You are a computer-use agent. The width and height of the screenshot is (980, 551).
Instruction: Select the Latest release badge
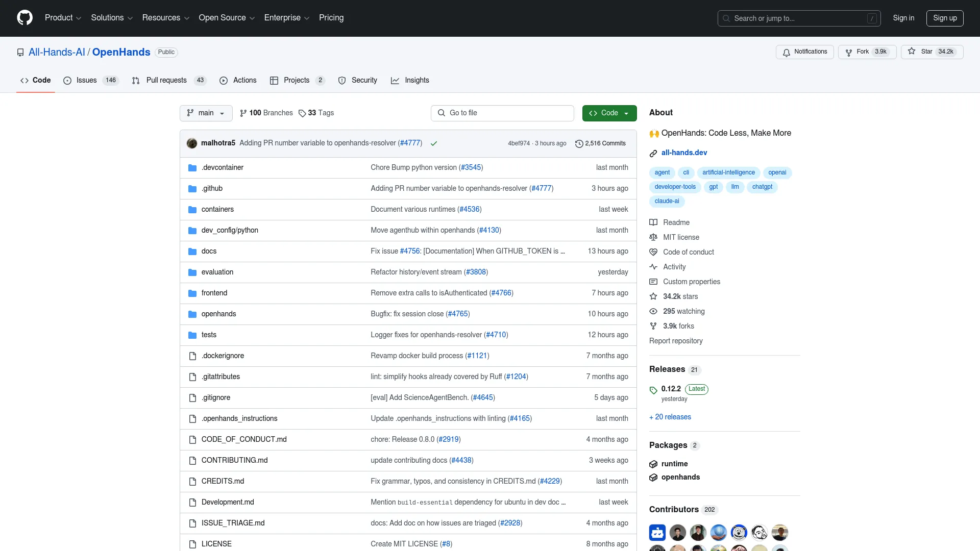click(x=697, y=389)
